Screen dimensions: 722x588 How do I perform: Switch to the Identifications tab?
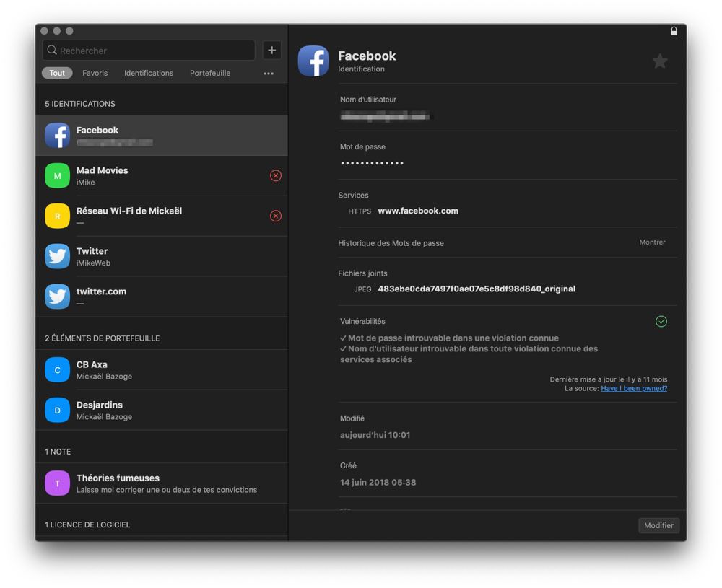(x=149, y=73)
